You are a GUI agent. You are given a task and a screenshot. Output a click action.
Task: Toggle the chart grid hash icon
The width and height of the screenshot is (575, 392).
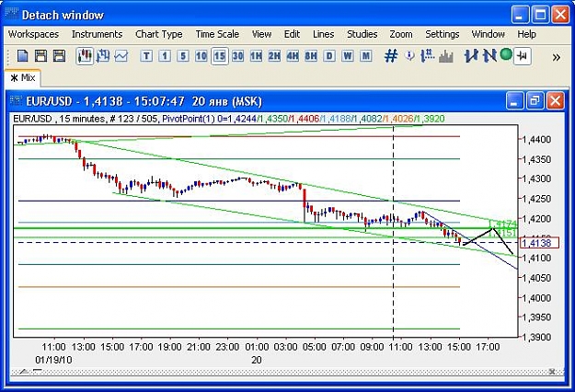point(391,56)
